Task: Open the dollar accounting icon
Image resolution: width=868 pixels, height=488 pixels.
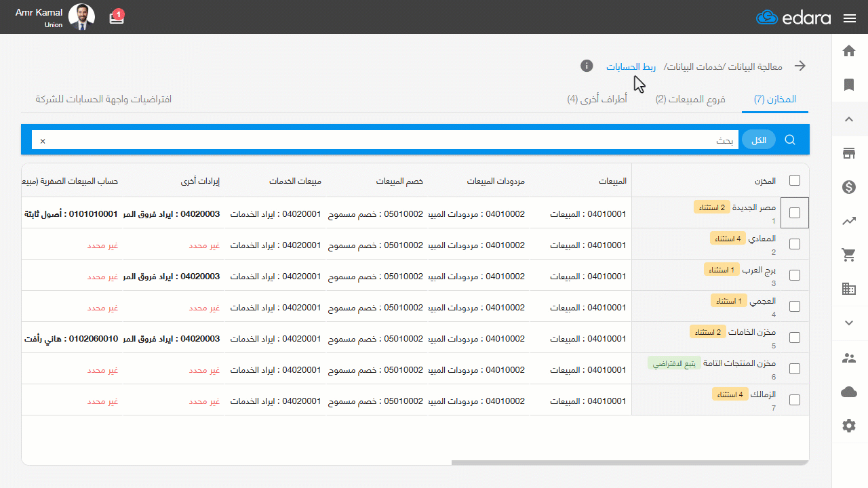Action: click(x=848, y=187)
